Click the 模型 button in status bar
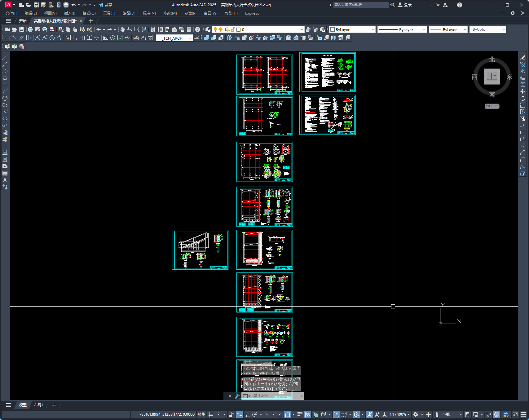The height and width of the screenshot is (420, 529). pos(202,414)
